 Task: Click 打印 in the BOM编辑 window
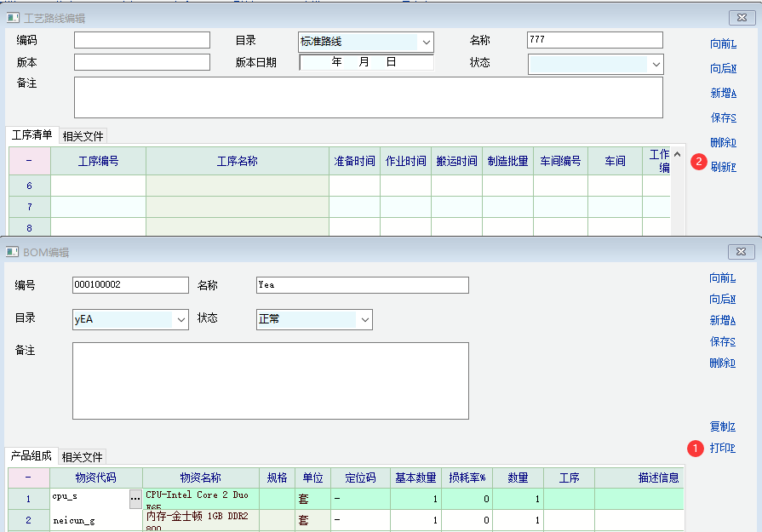[722, 448]
